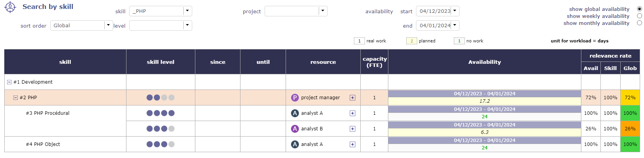Select show weekly availability option
The width and height of the screenshot is (644, 158).
639,16
